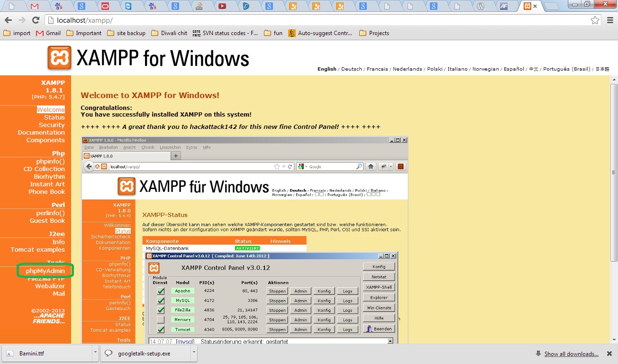Open the import bookmarks folder
The height and width of the screenshot is (364, 618).
click(x=17, y=33)
